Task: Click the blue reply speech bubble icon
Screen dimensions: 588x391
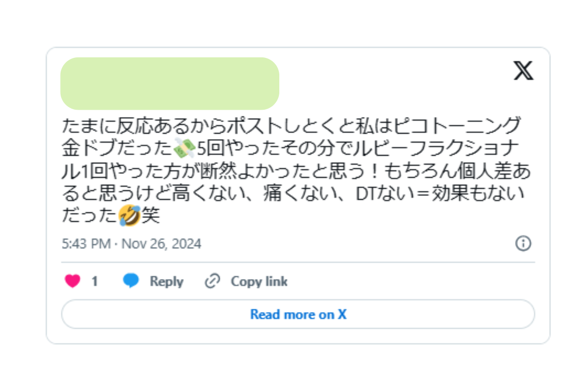Action: click(x=131, y=281)
